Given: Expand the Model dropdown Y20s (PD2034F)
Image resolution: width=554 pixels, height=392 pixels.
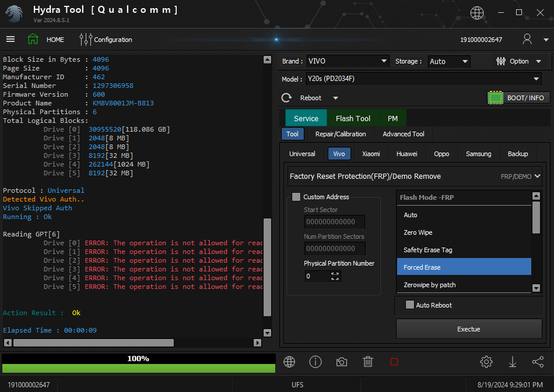Looking at the screenshot, I should coord(424,79).
